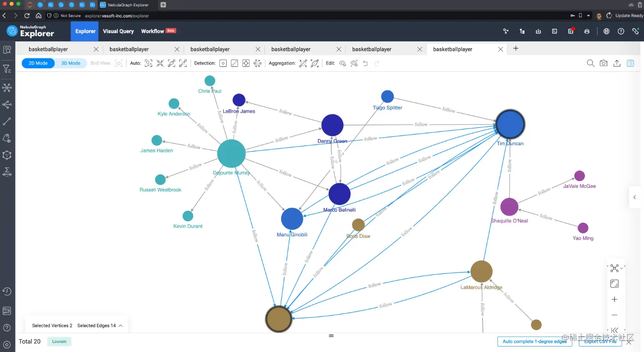Click the Louvain tag label

click(59, 342)
